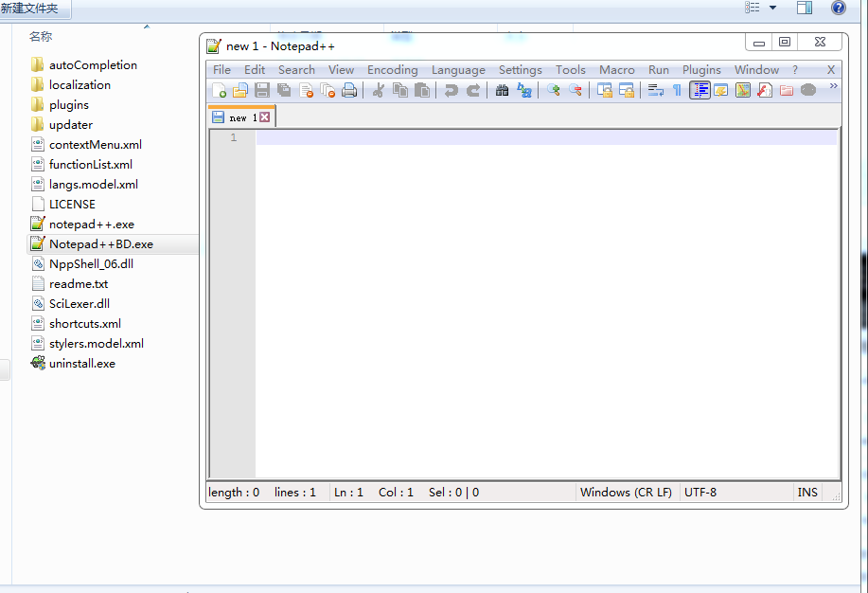Open the Plugins menu
The height and width of the screenshot is (593, 868).
pos(701,70)
